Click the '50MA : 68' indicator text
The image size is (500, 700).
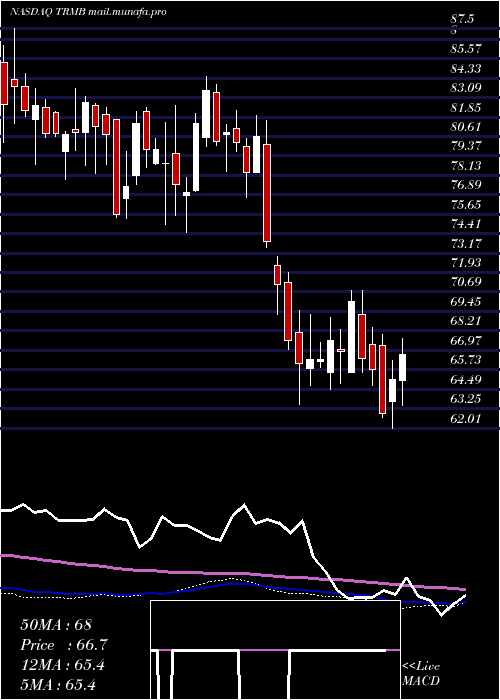pos(56,625)
